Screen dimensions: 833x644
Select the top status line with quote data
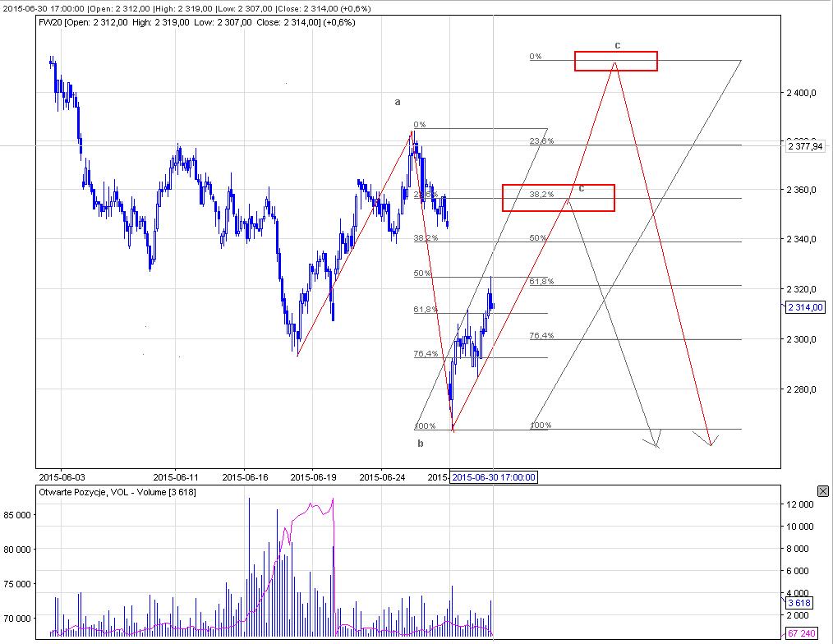click(187, 8)
